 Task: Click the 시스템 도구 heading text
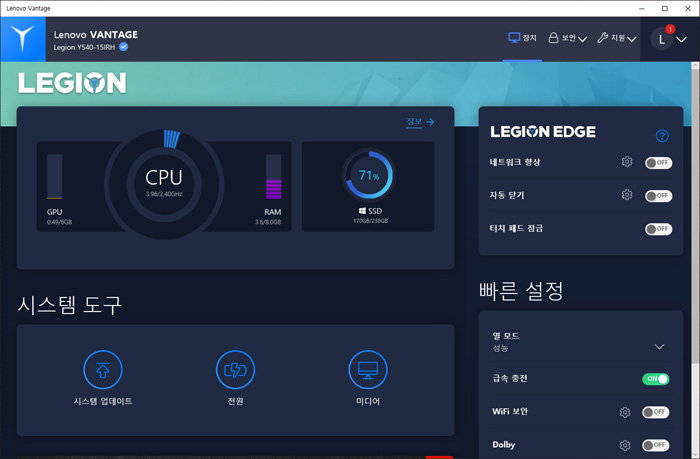point(69,305)
